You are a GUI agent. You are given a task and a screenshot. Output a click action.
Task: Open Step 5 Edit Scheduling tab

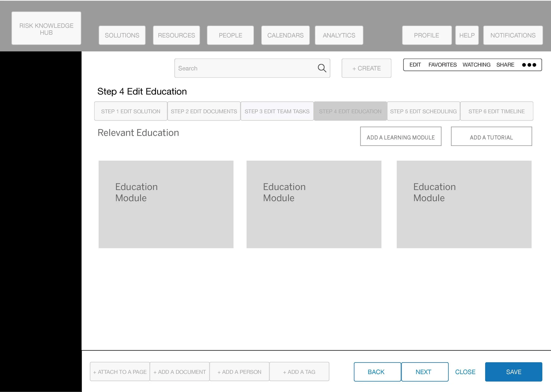tap(423, 111)
